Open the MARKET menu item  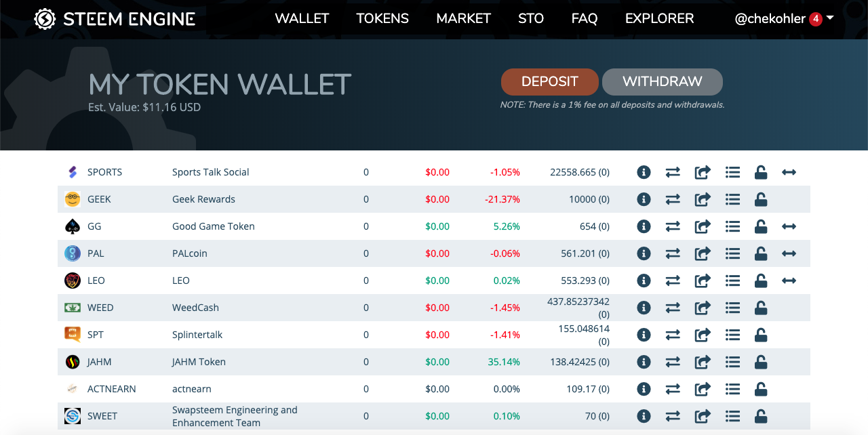tap(463, 19)
